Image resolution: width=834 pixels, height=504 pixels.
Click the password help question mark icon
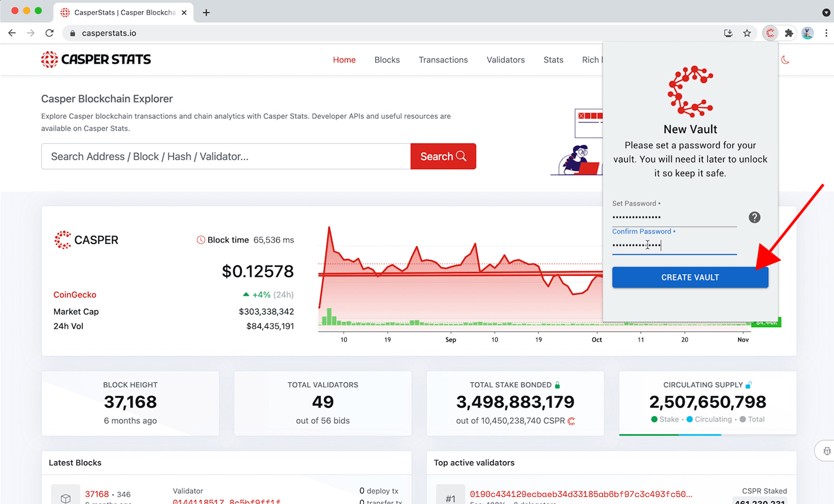point(754,217)
